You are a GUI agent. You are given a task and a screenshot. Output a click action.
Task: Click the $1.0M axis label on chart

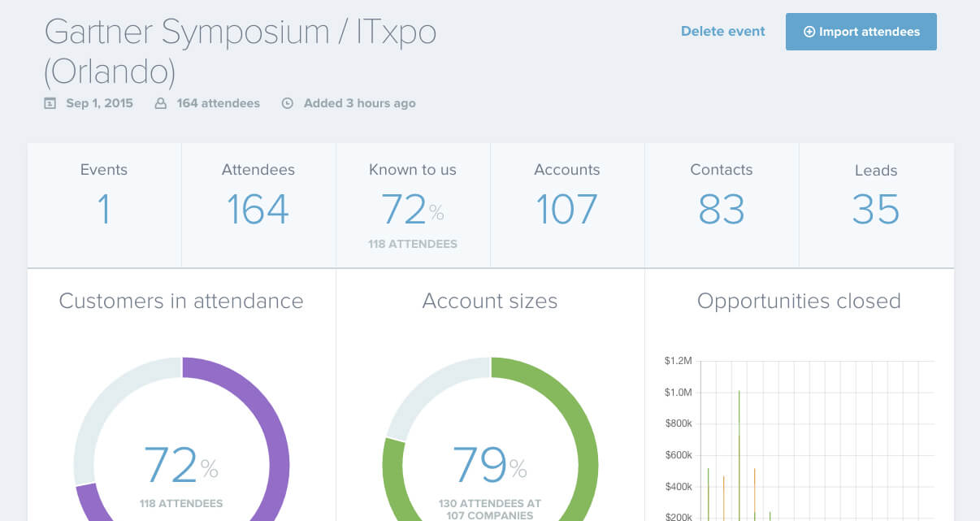pyautogui.click(x=678, y=393)
